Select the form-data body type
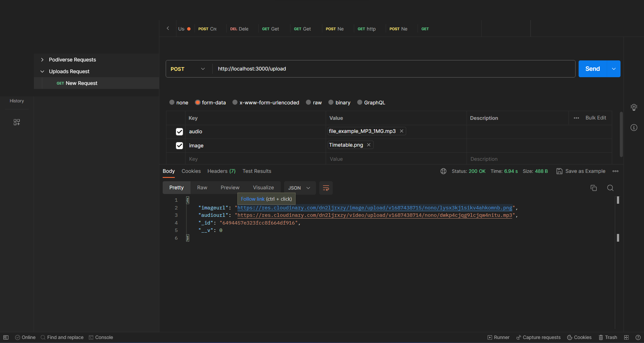This screenshot has width=644, height=343. tap(198, 102)
